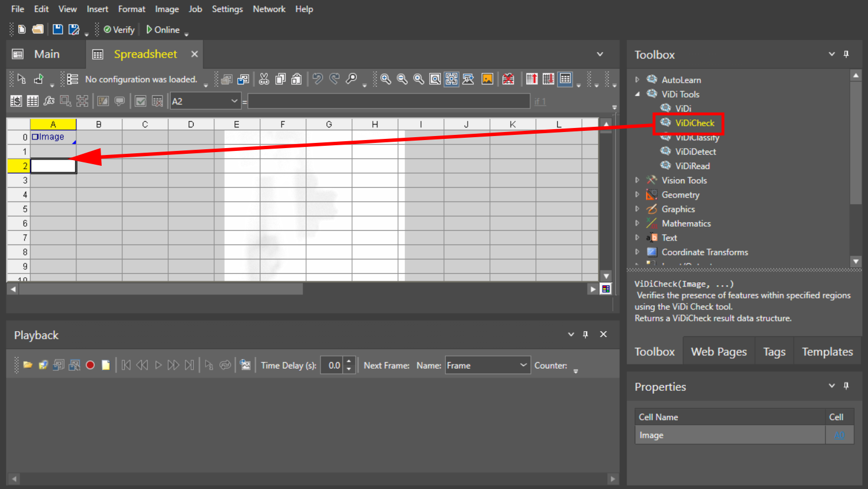Open the folder icon in Playback toolbar
This screenshot has height=489, width=868.
[x=27, y=365]
